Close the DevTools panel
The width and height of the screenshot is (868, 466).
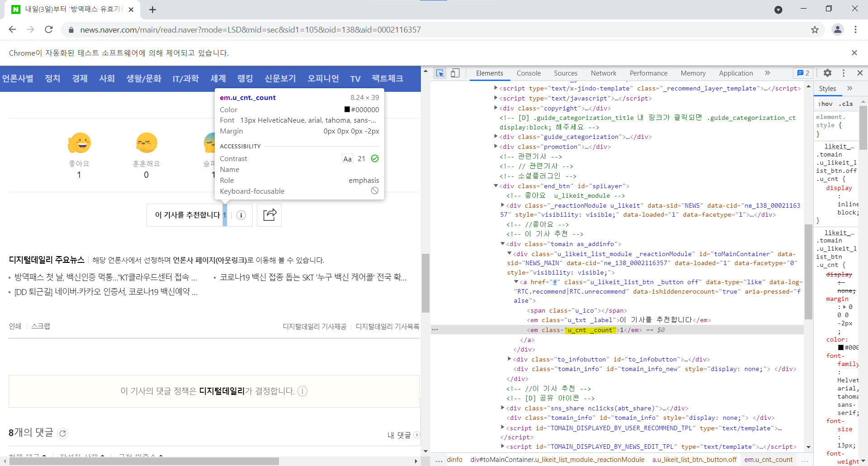(x=860, y=73)
